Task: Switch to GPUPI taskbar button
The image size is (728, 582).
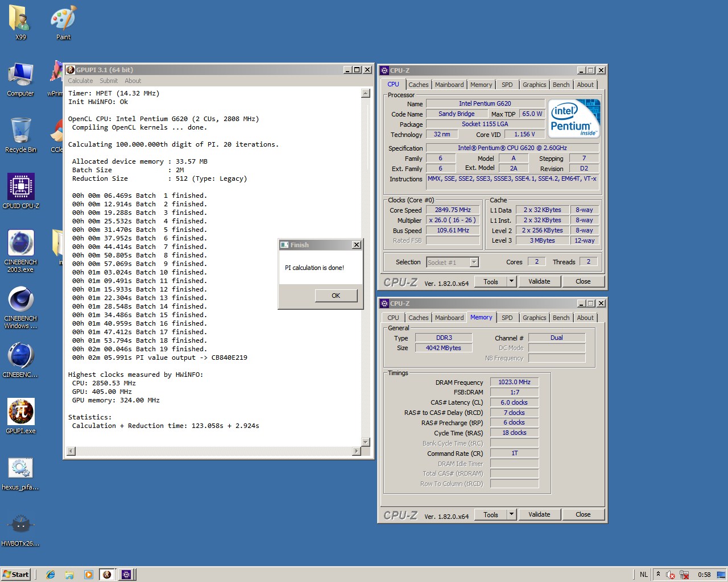Action: (x=106, y=575)
